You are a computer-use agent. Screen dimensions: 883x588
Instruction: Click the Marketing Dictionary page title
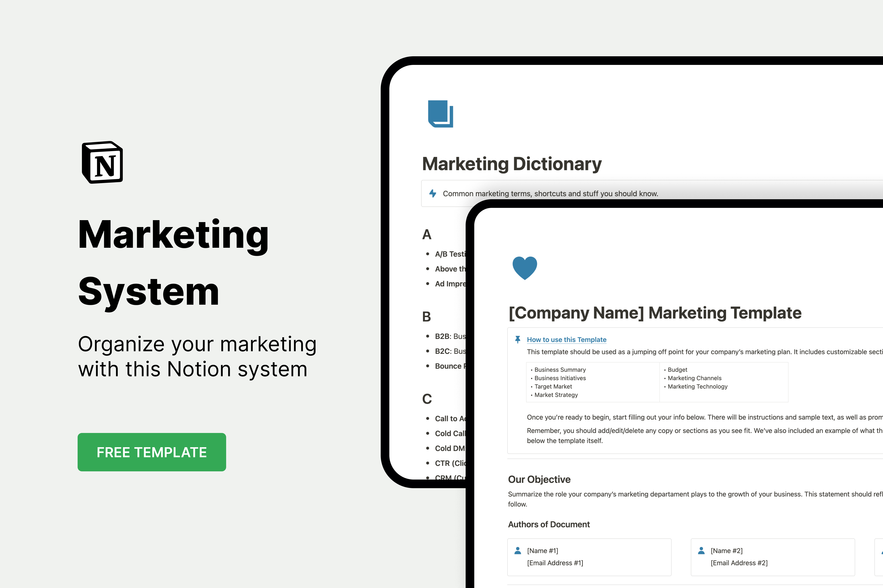pos(512,164)
